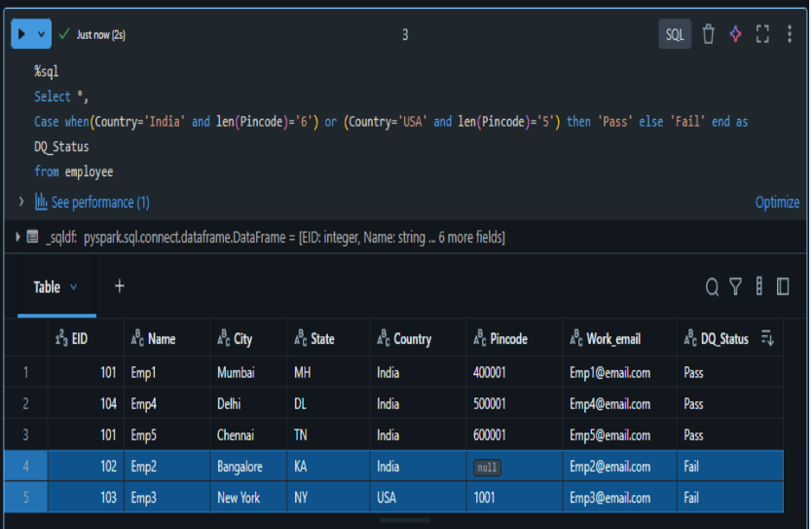Select row number 1
This screenshot has height=529, width=812.
pos(26,372)
